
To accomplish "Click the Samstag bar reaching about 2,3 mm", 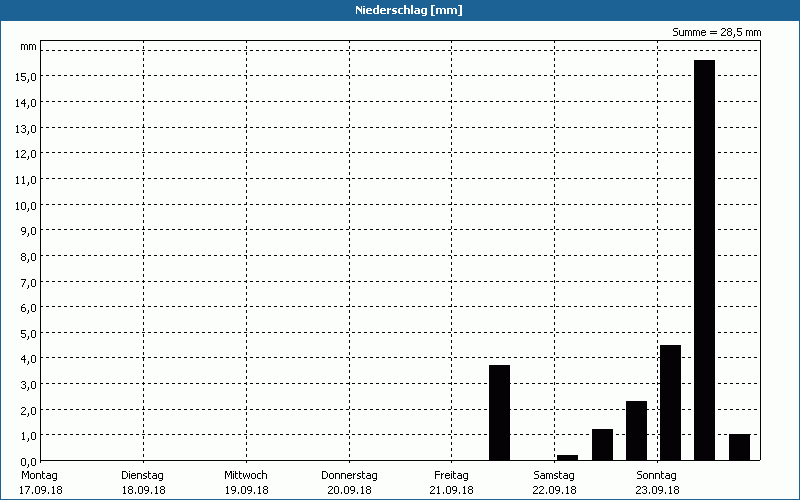I will tap(636, 431).
